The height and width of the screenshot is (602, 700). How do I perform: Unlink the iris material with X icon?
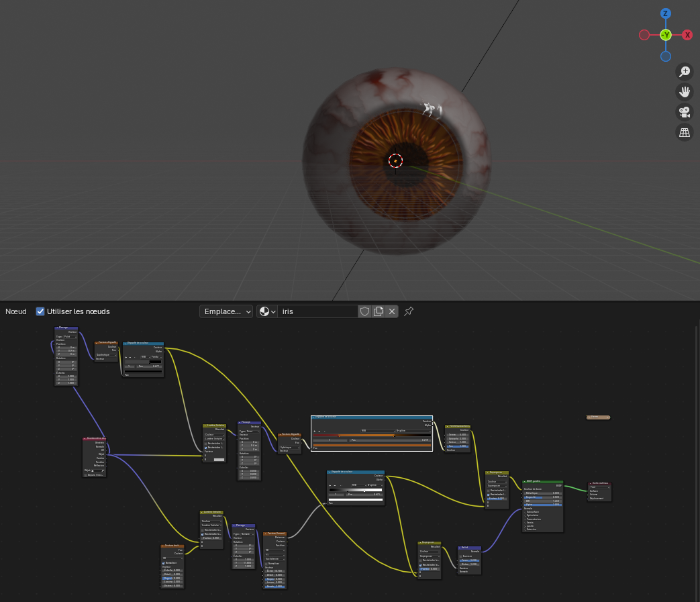coord(392,311)
